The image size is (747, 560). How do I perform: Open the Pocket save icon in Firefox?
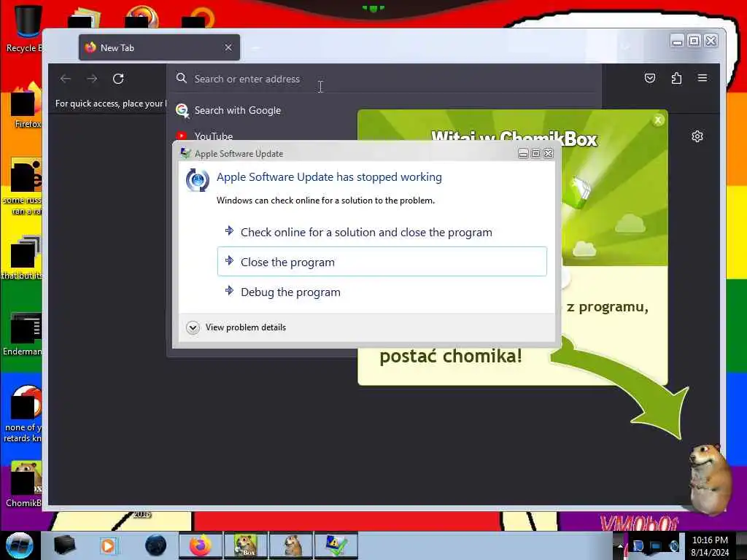(x=650, y=78)
